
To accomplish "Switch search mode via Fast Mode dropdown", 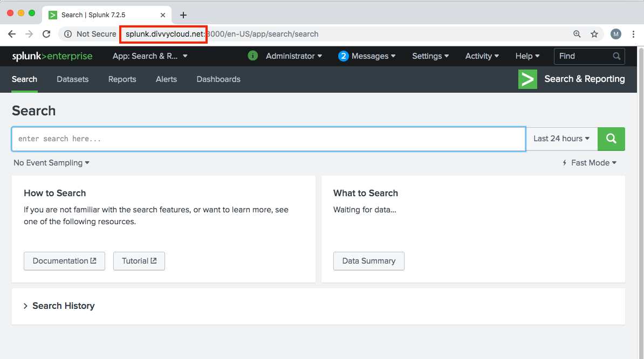I will coord(590,163).
